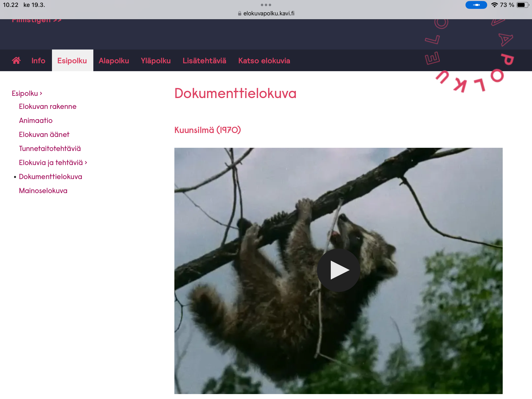Go to the Yläpolku tab
This screenshot has width=532, height=399.
(x=156, y=61)
